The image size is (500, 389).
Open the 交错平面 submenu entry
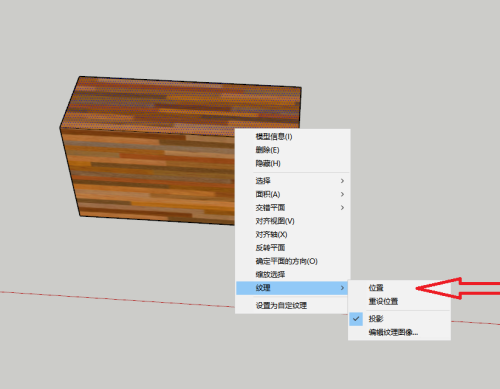click(x=293, y=208)
